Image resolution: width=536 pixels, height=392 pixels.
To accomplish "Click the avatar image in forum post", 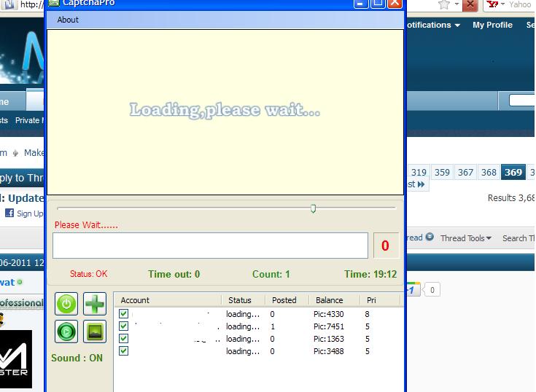I will [16, 359].
